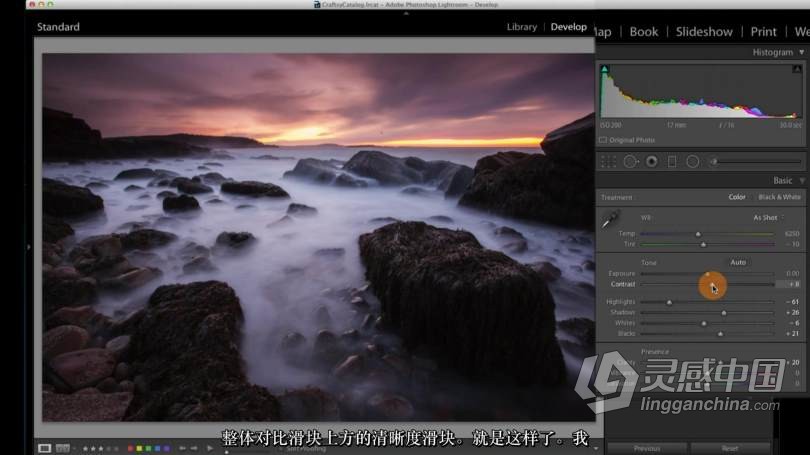Expand the left panel arrow

29,247
